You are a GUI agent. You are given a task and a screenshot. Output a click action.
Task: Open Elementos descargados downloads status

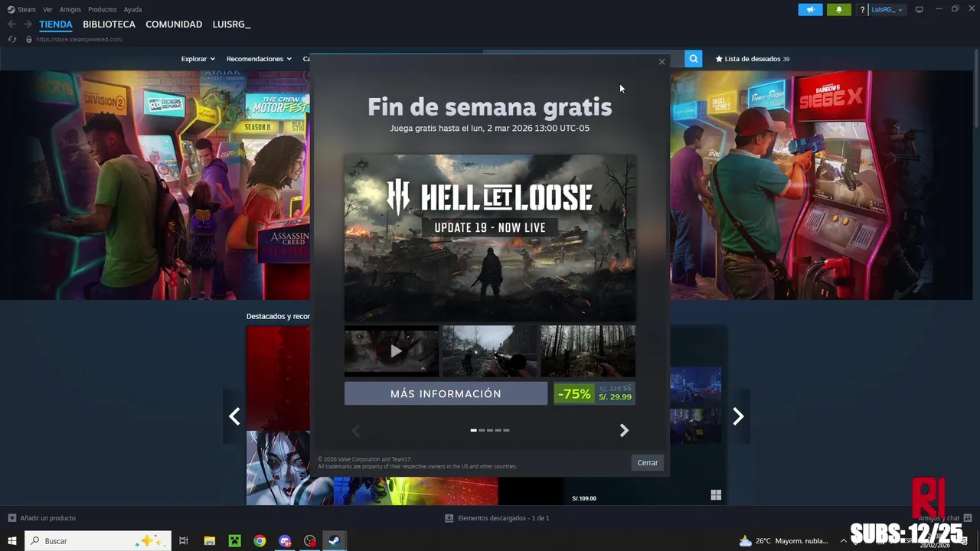[x=497, y=518]
